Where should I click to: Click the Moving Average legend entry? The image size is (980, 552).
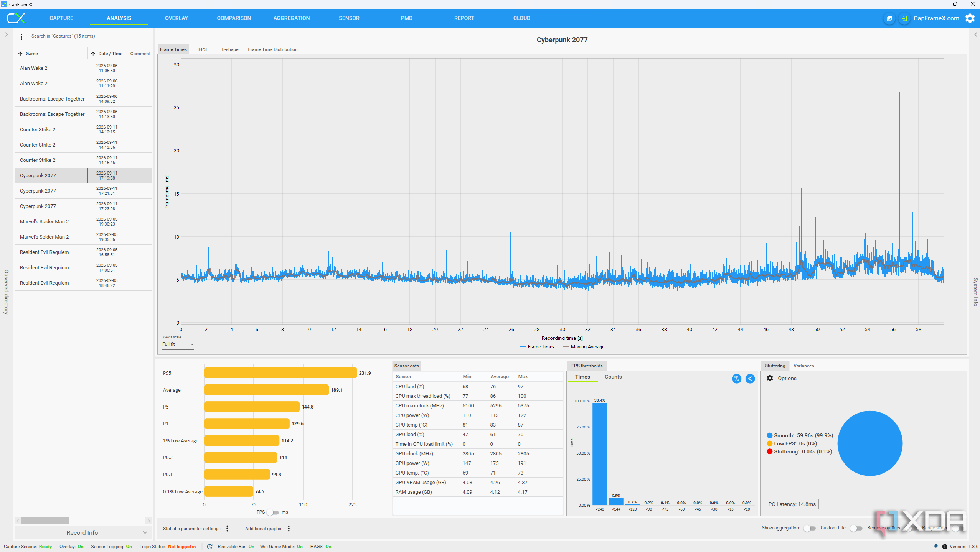[x=584, y=347]
